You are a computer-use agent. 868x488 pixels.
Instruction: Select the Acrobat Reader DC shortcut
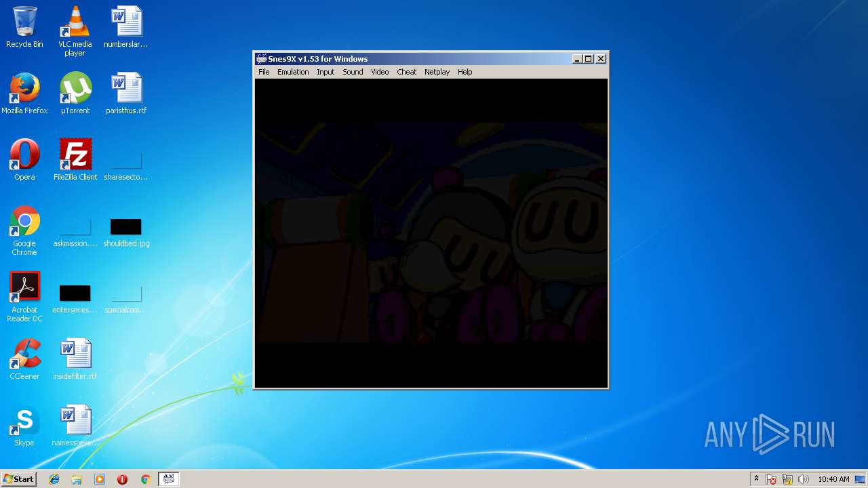24,298
